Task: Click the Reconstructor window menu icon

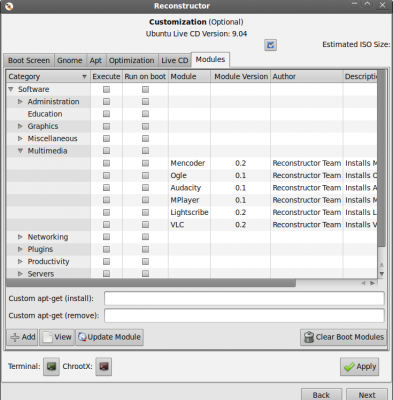Action: point(9,6)
